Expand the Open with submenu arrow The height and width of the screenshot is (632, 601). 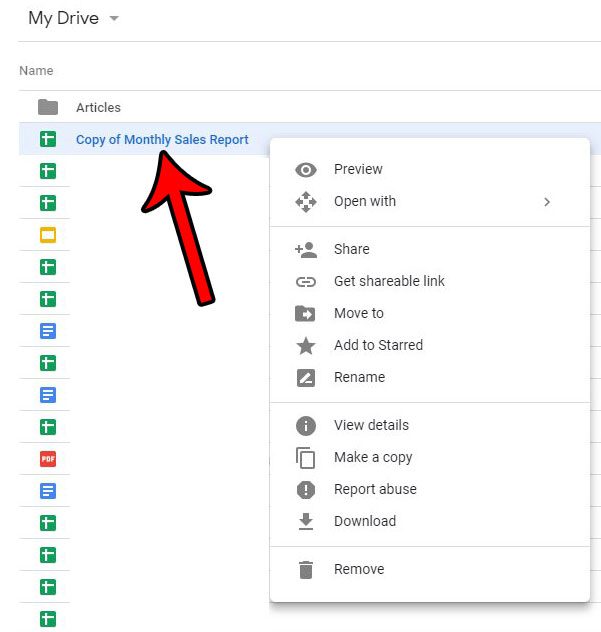tap(547, 202)
